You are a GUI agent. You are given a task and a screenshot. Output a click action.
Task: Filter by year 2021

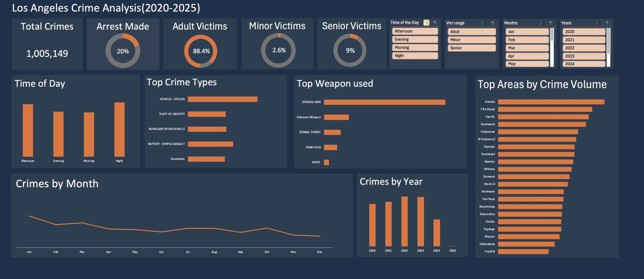(x=584, y=40)
